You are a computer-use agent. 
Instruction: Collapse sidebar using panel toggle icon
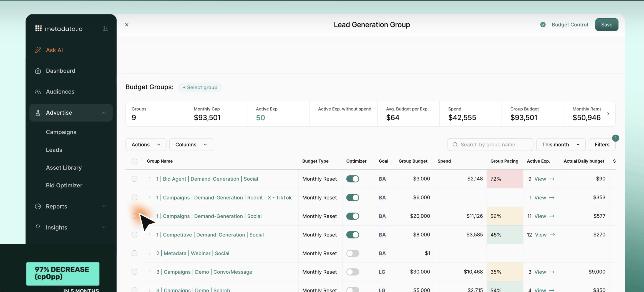pos(105,29)
